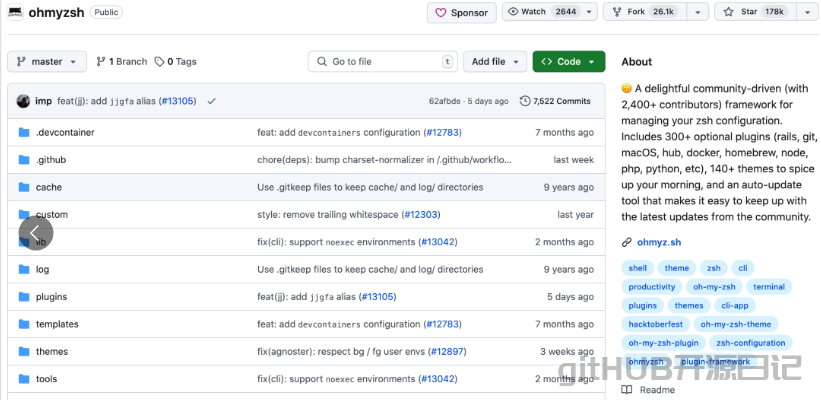Select the zsh-configuration topic tag
This screenshot has height=400, width=821.
click(751, 343)
